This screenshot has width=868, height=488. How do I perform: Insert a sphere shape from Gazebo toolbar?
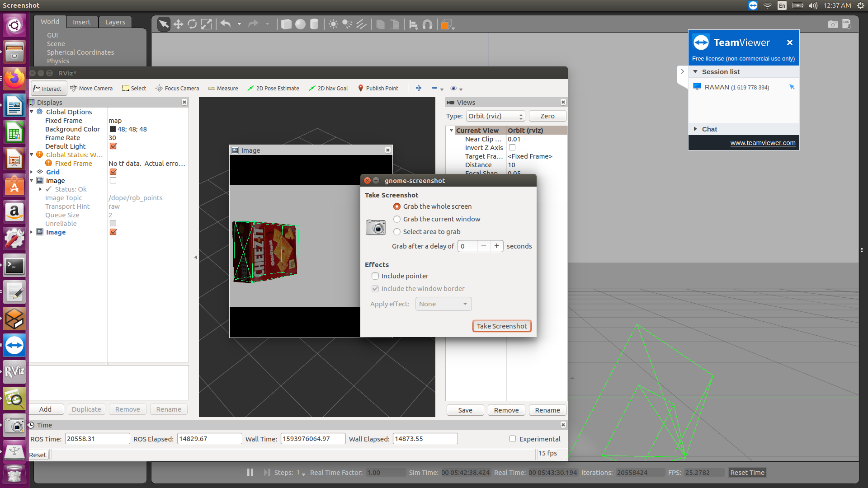(300, 24)
